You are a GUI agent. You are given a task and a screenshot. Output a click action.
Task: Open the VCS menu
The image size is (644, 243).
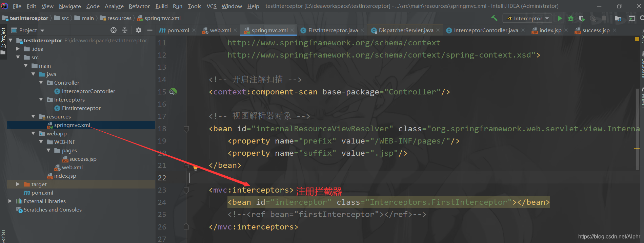pyautogui.click(x=212, y=6)
